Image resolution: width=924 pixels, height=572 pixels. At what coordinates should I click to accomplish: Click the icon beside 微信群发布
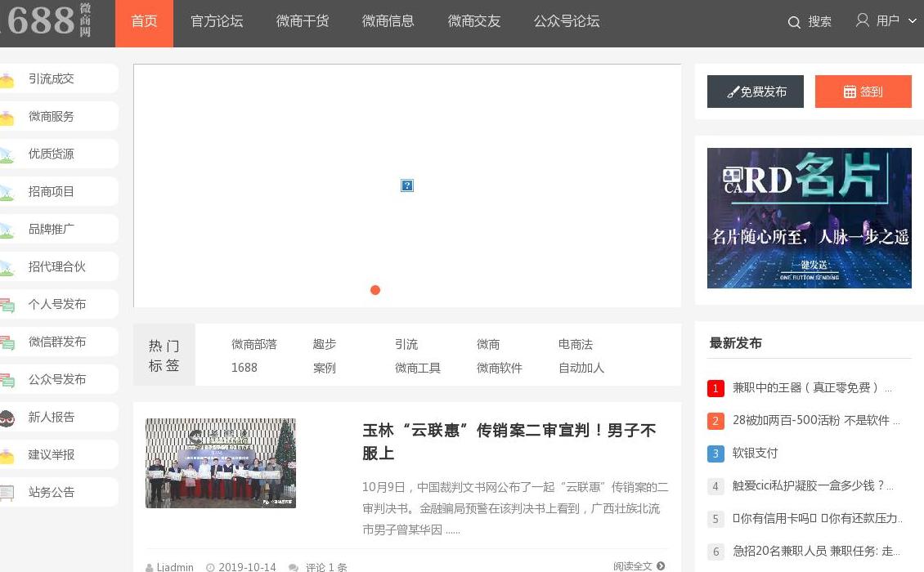coord(7,342)
